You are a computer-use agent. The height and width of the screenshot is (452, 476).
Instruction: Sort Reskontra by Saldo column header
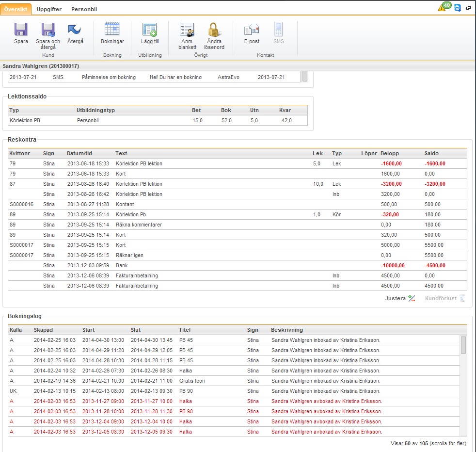coord(431,153)
